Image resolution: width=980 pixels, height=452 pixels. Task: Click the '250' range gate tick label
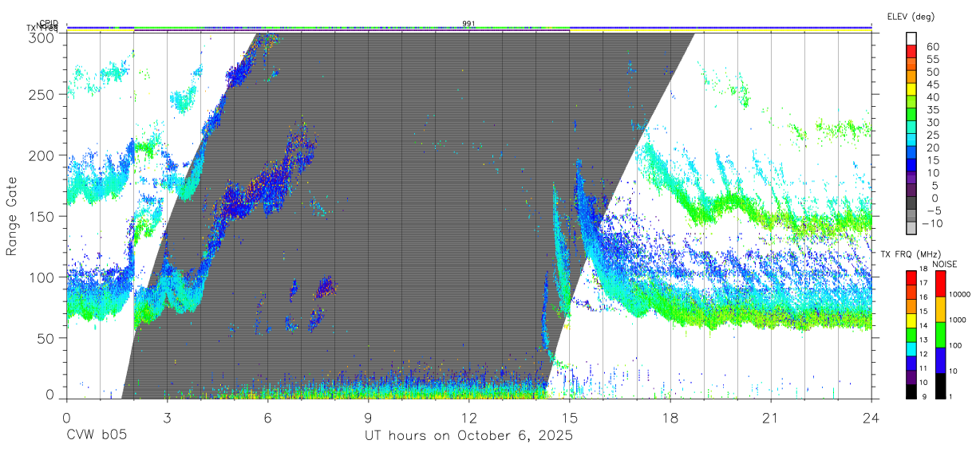(41, 95)
